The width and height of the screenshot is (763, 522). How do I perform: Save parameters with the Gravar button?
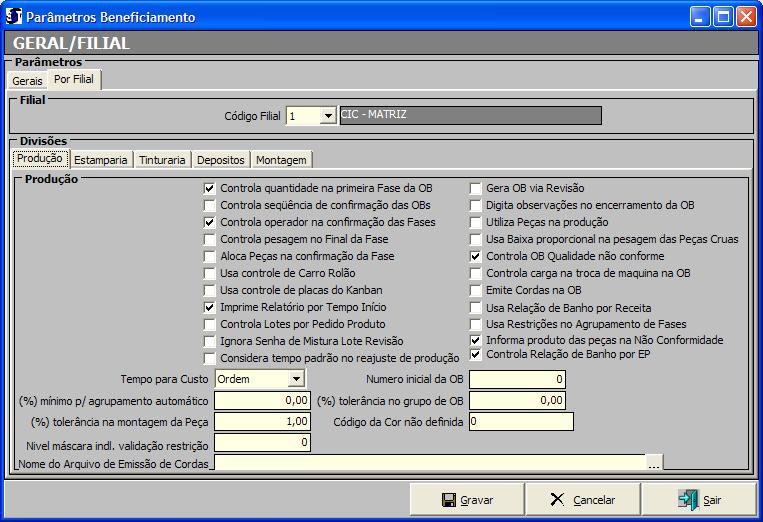pyautogui.click(x=467, y=499)
